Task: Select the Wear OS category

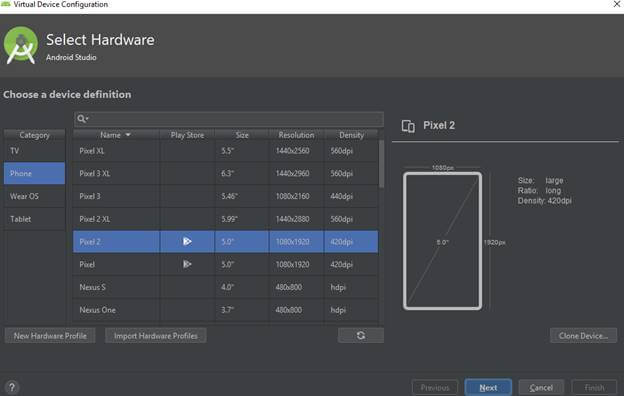Action: (34, 196)
